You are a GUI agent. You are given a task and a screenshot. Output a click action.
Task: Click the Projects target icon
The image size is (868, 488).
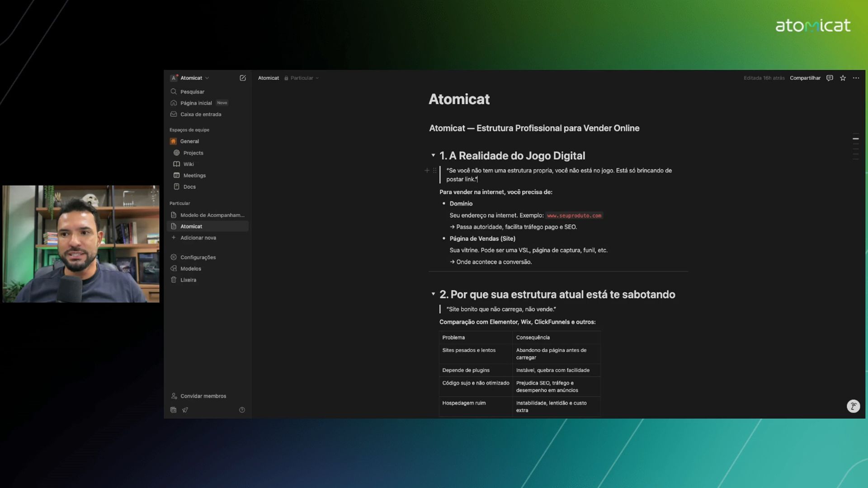[176, 153]
